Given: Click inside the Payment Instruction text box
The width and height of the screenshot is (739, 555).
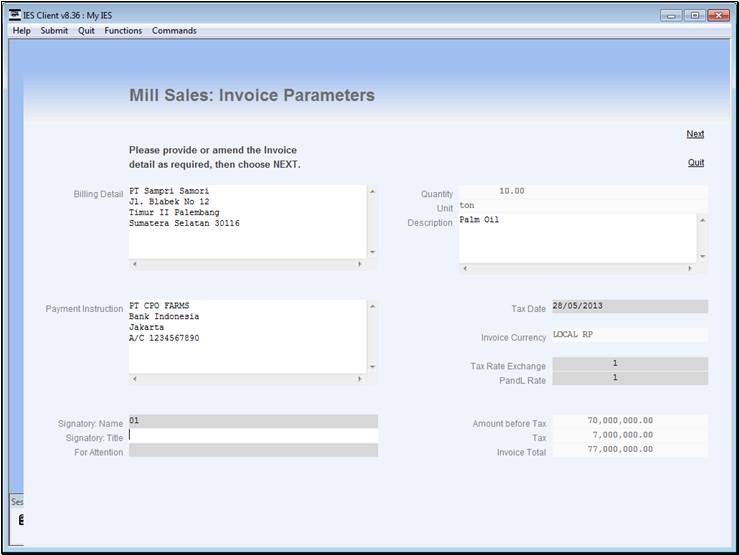Looking at the screenshot, I should (248, 336).
